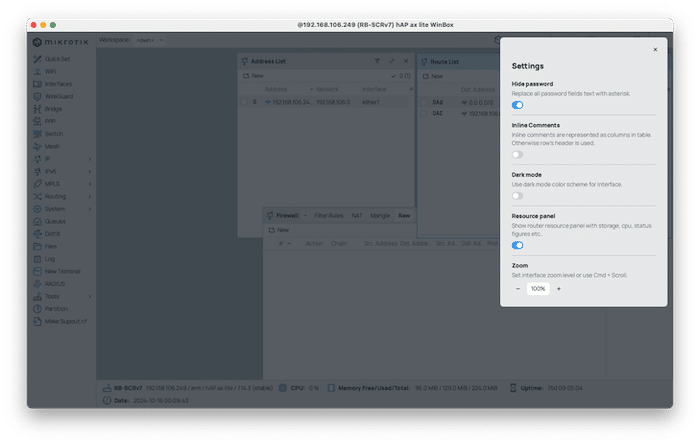Enable Dark mode switch
Screen dimensions: 700x444
coord(517,195)
